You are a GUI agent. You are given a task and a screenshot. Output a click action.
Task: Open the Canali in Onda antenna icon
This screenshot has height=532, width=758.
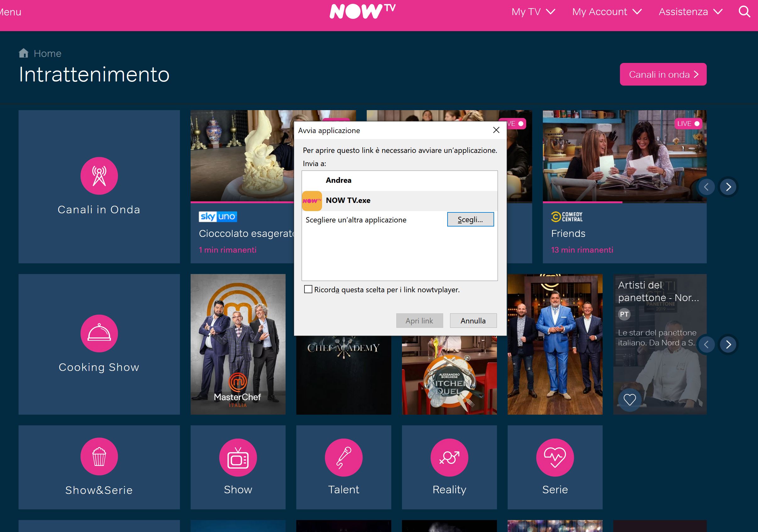(x=99, y=176)
